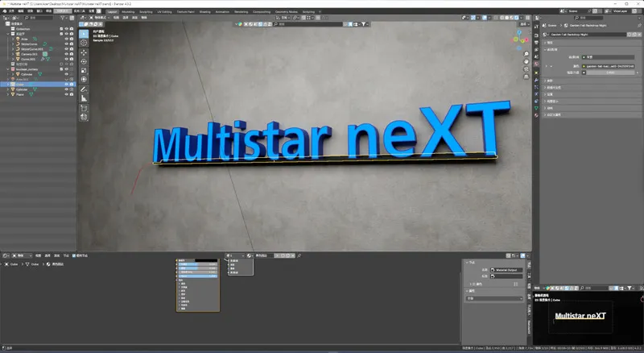Open the Physics properties tab
This screenshot has width=644, height=353.
pyautogui.click(x=536, y=93)
